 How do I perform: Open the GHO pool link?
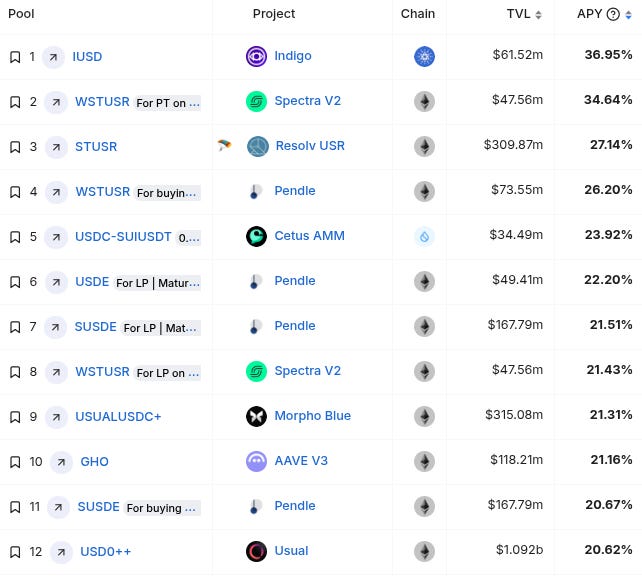pos(95,462)
